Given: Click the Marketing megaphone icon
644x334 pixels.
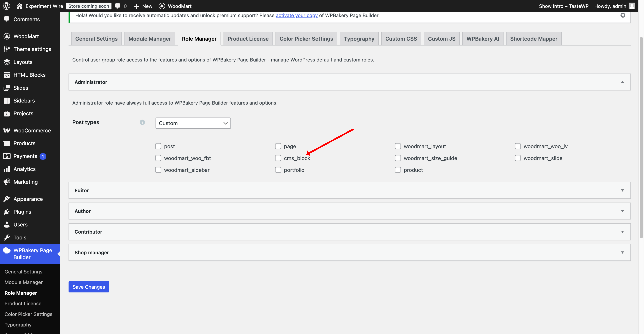Looking at the screenshot, I should (7, 182).
